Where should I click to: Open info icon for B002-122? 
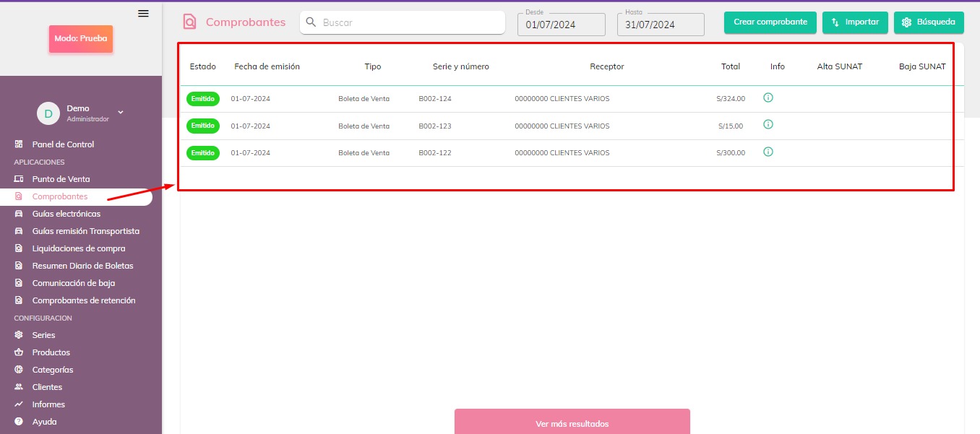point(768,152)
